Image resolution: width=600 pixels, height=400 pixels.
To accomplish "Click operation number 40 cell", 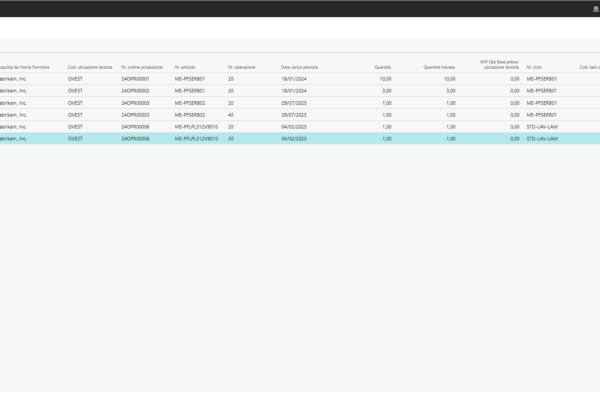I will pos(231,114).
